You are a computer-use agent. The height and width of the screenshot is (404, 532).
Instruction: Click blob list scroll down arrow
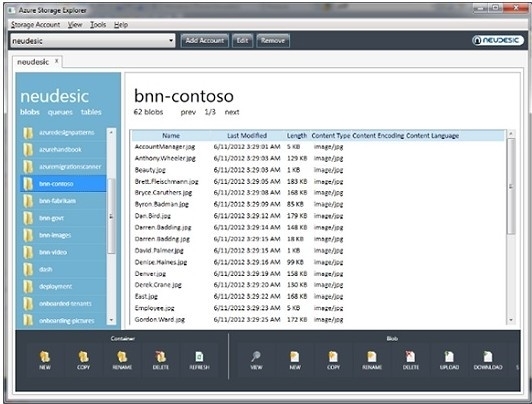(511, 320)
